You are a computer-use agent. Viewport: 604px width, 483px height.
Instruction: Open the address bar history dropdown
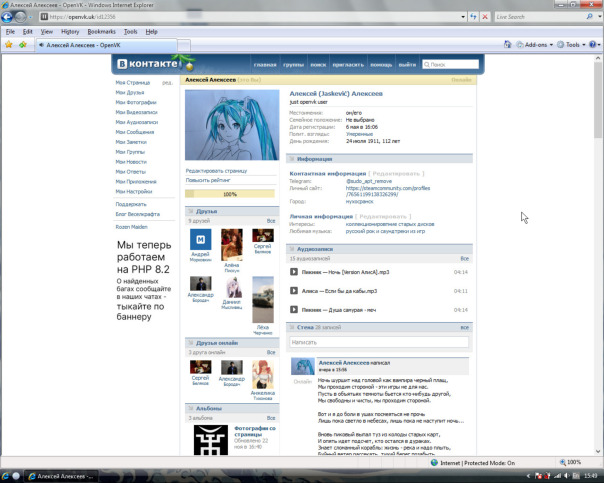[463, 17]
